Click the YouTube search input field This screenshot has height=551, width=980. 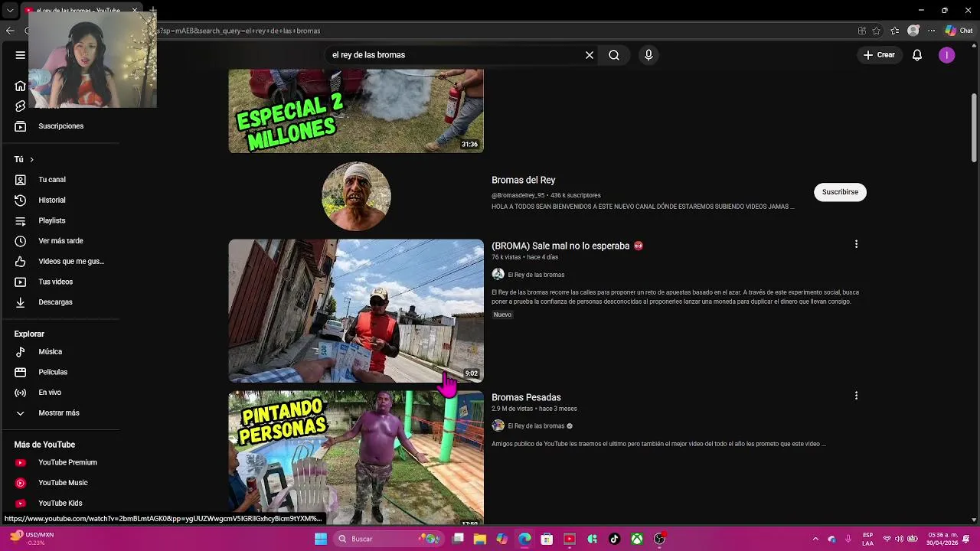456,55
